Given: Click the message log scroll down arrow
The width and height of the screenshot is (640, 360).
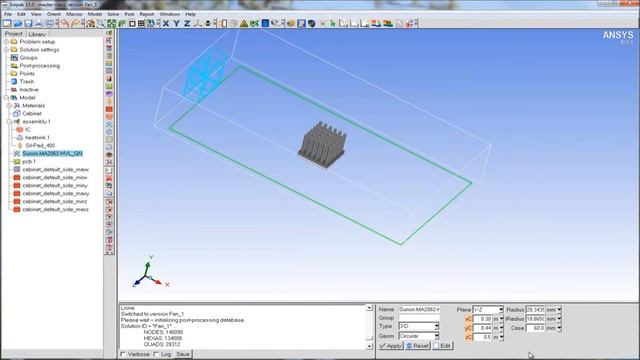Looking at the screenshot, I should tap(369, 346).
